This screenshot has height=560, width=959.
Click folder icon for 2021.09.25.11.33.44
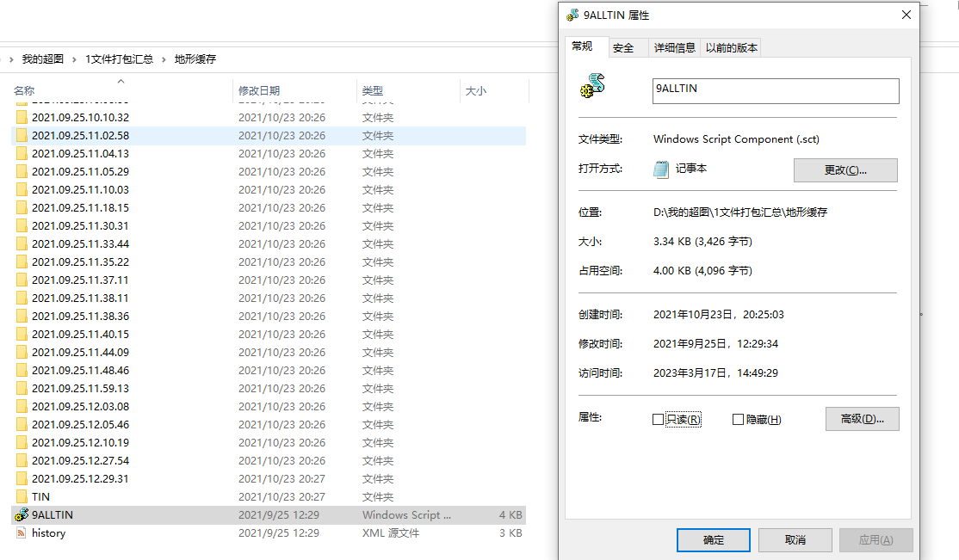pyautogui.click(x=22, y=244)
